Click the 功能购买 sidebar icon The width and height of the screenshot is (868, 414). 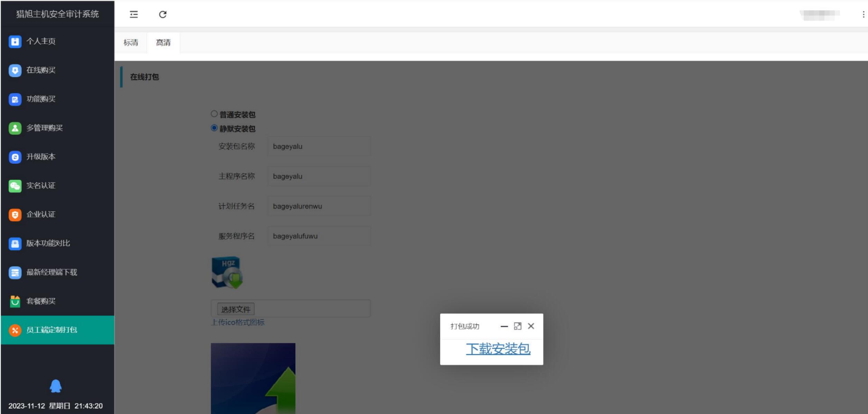click(15, 99)
